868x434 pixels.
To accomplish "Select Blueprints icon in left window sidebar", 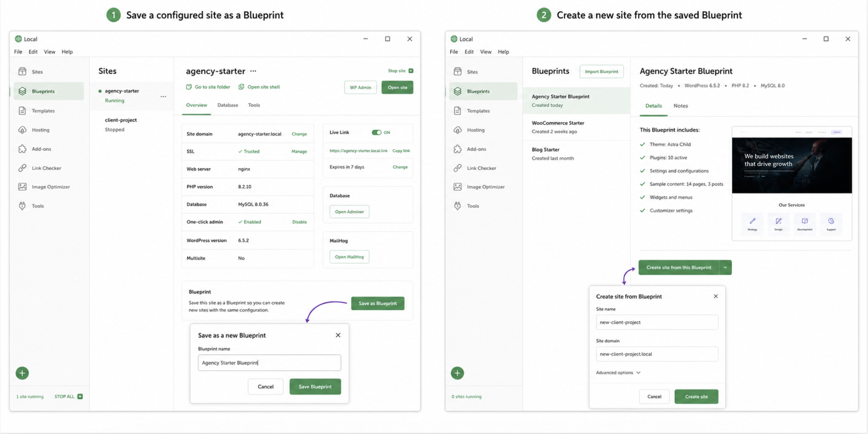I will [22, 91].
